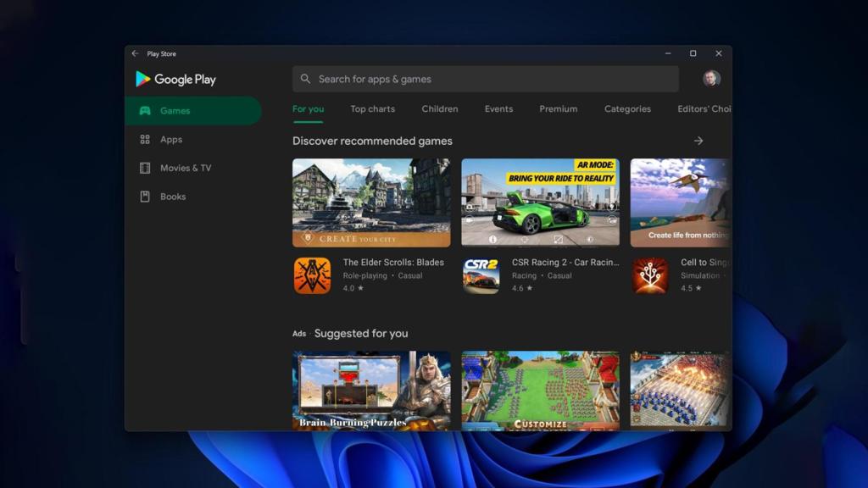Switch to the Top charts tab
The width and height of the screenshot is (868, 488).
373,109
